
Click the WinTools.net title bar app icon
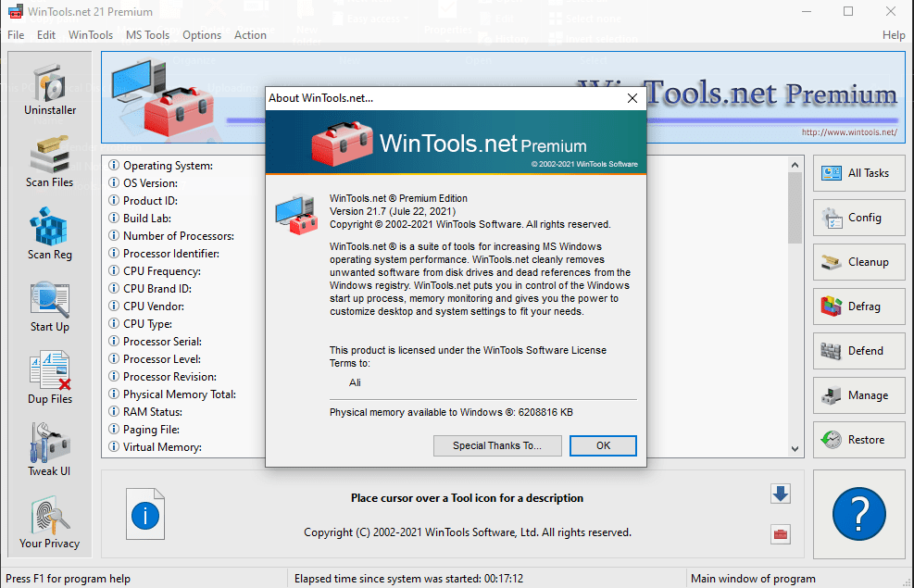point(15,12)
